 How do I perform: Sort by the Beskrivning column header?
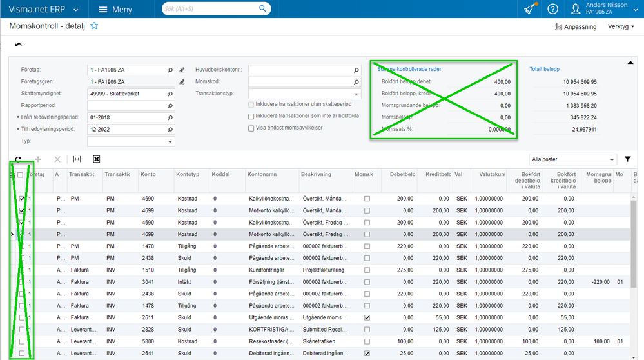[x=316, y=175]
